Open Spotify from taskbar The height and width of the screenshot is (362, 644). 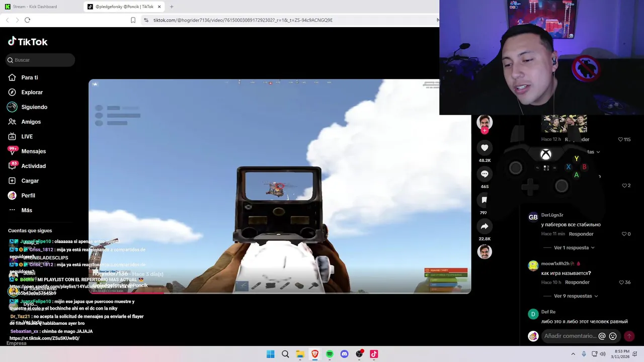click(330, 354)
